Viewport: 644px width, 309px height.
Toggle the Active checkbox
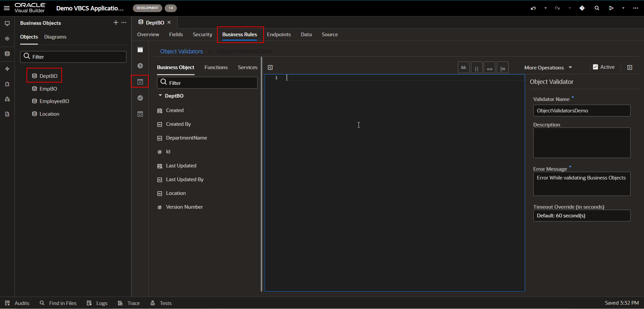596,67
